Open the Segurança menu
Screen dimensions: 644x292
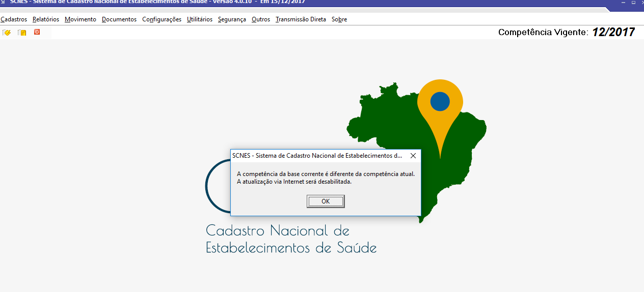click(x=232, y=19)
